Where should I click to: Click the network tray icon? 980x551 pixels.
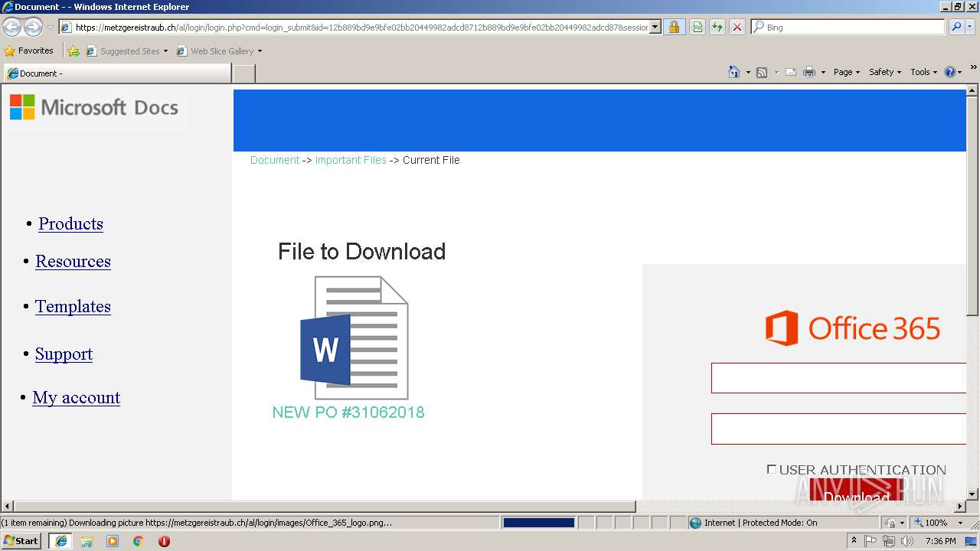point(889,541)
